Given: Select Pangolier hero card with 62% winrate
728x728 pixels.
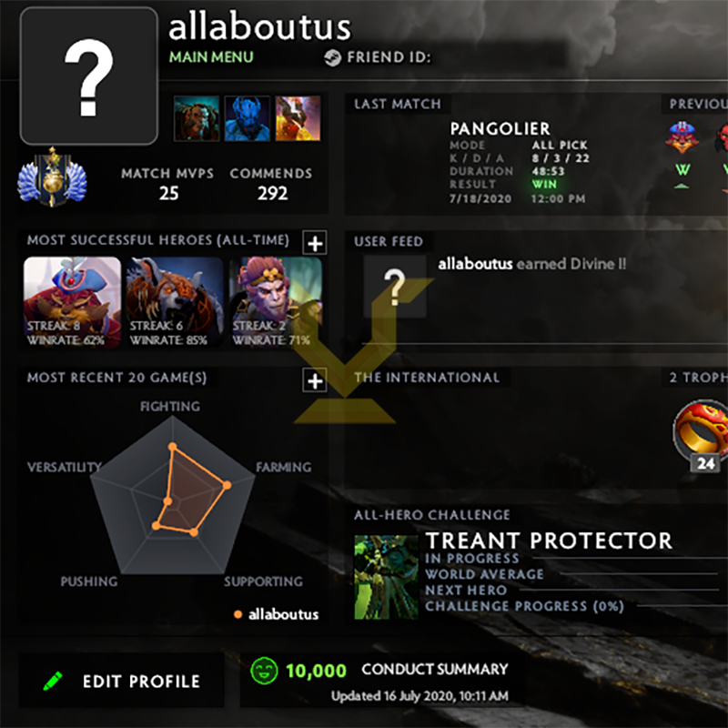Looking at the screenshot, I should click(72, 302).
